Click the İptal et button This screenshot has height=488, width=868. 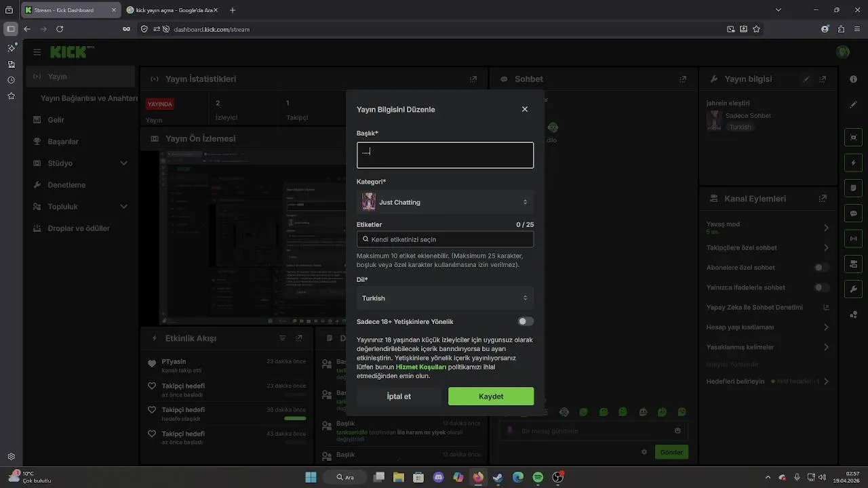point(399,396)
